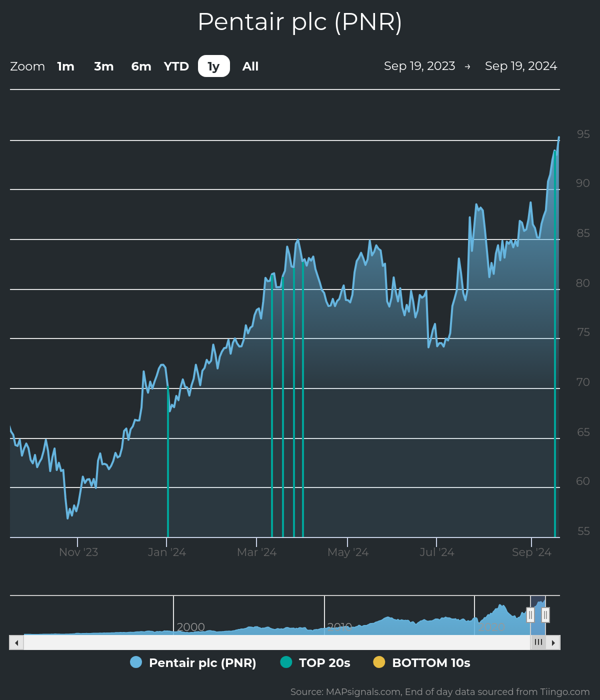Select the 6m zoom range

click(x=141, y=66)
